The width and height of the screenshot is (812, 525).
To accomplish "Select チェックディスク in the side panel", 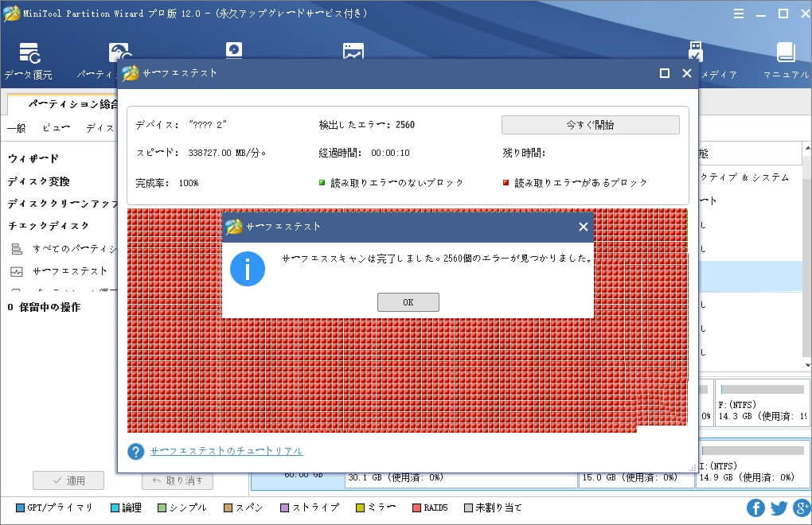I will [49, 226].
